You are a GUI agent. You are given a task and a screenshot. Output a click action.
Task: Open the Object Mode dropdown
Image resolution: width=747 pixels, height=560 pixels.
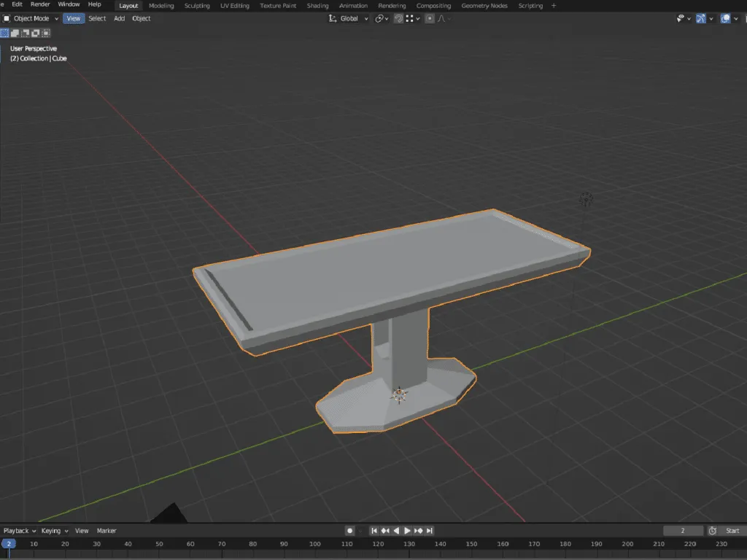coord(29,18)
